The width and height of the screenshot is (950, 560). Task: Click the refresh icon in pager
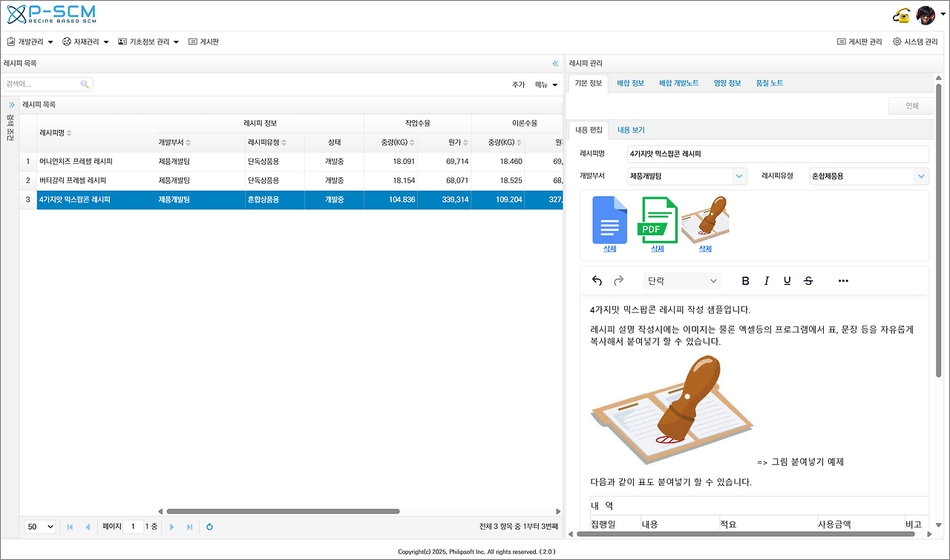click(x=209, y=527)
